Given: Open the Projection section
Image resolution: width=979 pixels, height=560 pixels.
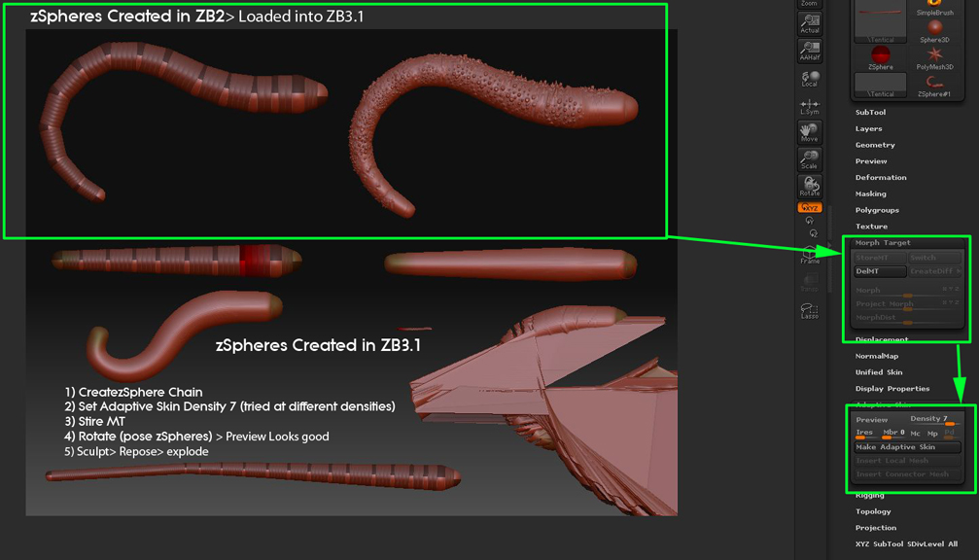Looking at the screenshot, I should pyautogui.click(x=875, y=528).
